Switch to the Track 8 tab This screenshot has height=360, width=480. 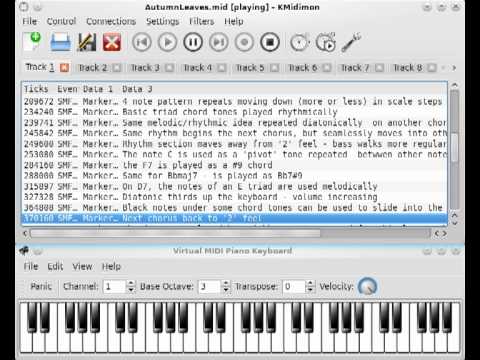tap(407, 68)
